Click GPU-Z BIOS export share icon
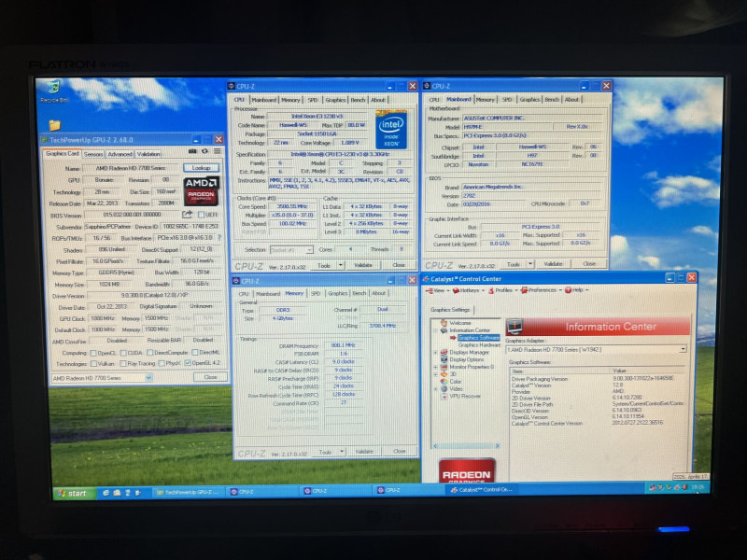The width and height of the screenshot is (747, 560). click(187, 215)
